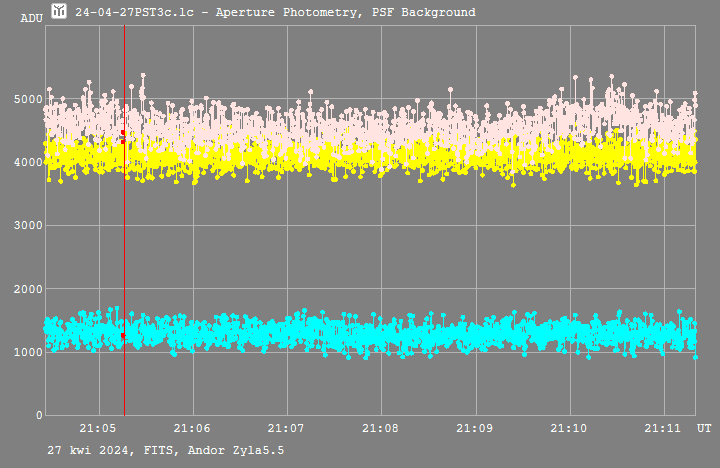Screen dimensions: 720x468
Task: Click the 21:06 time label
Action: (192, 429)
